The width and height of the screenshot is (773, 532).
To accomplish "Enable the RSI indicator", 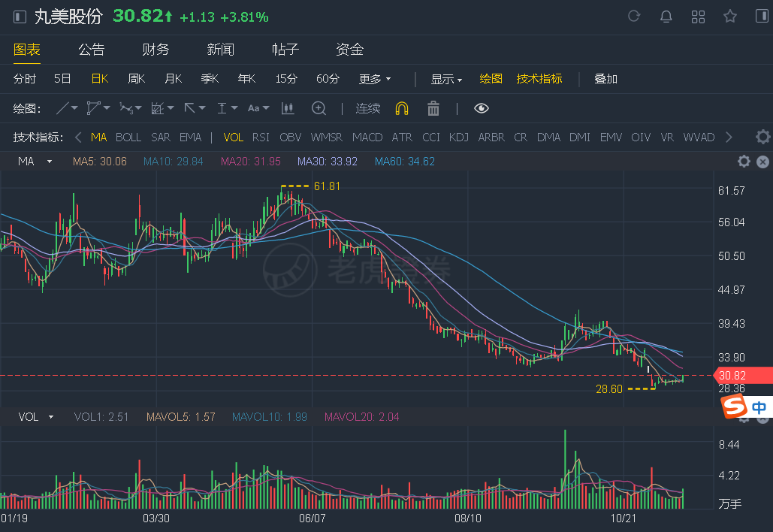I will tap(261, 137).
